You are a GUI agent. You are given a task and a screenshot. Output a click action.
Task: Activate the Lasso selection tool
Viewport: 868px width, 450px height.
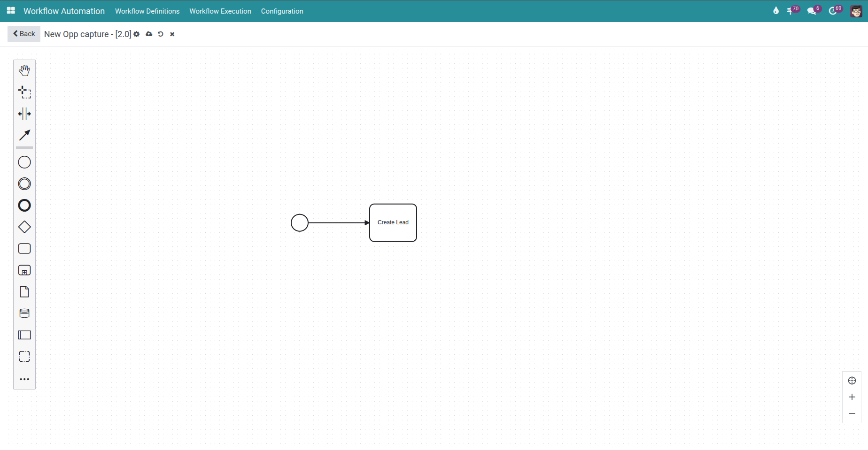[x=24, y=92]
